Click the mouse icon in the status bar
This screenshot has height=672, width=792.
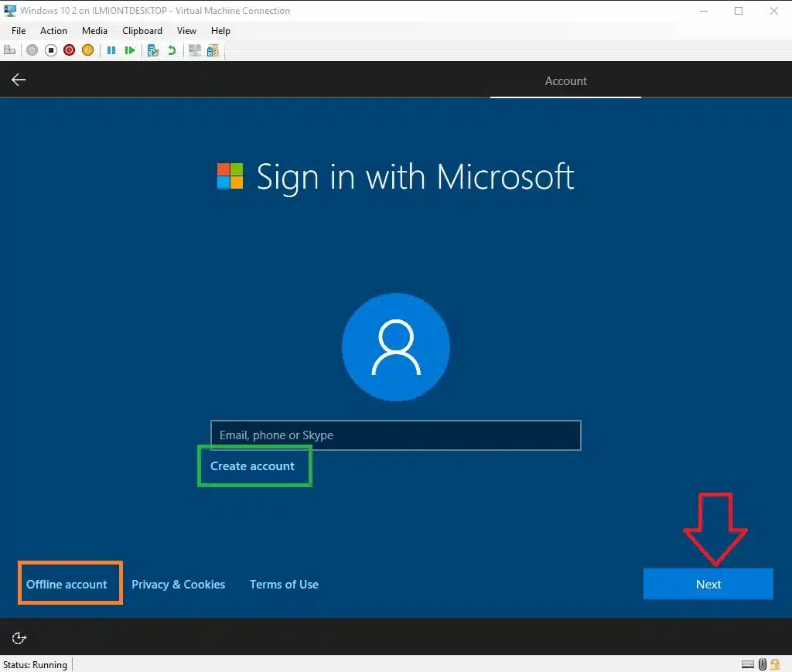point(763,664)
